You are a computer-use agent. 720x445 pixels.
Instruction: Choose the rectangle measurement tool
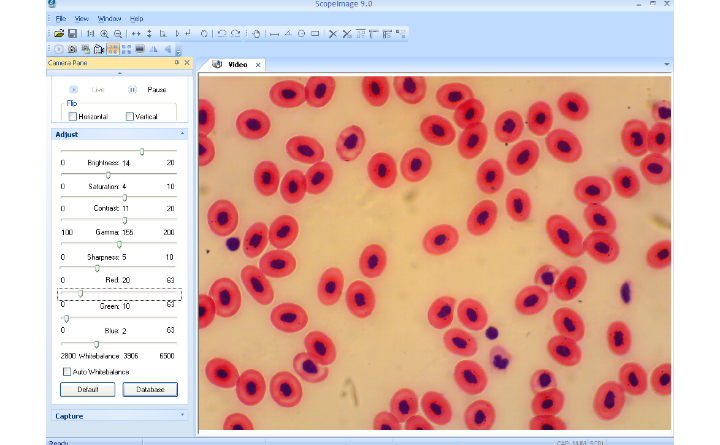pyautogui.click(x=315, y=33)
